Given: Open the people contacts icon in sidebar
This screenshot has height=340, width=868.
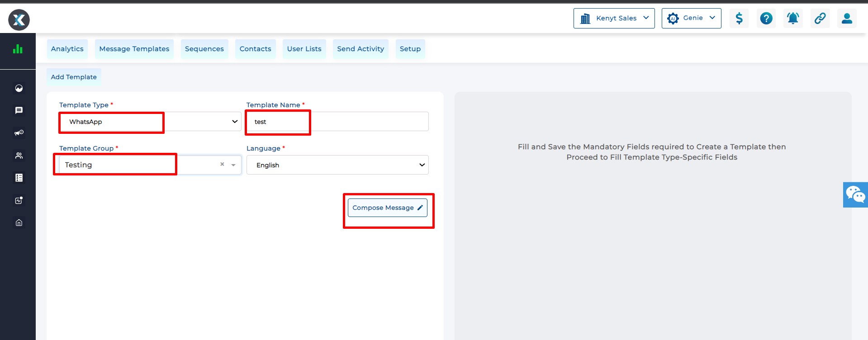Looking at the screenshot, I should click(x=19, y=156).
